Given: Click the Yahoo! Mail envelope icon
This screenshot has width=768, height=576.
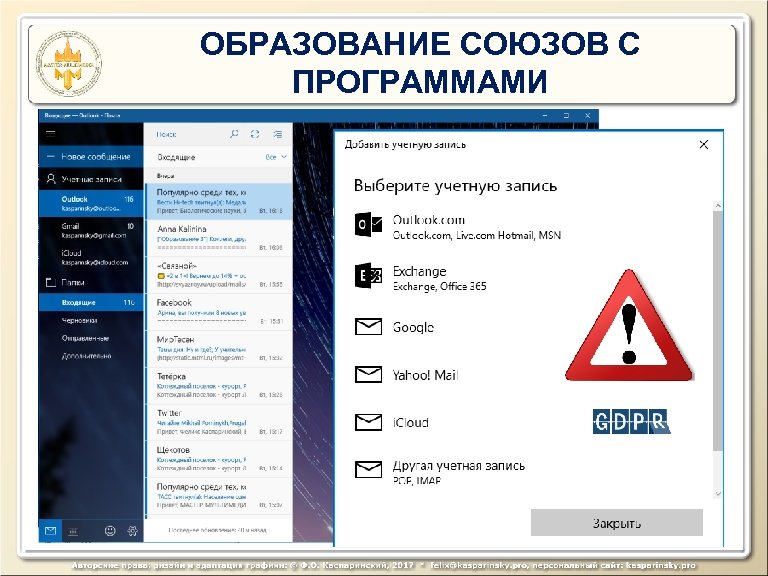Looking at the screenshot, I should tap(368, 375).
